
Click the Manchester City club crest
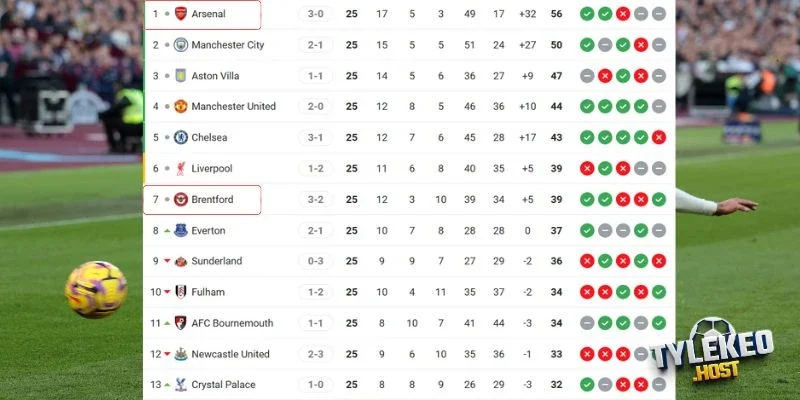pos(181,45)
